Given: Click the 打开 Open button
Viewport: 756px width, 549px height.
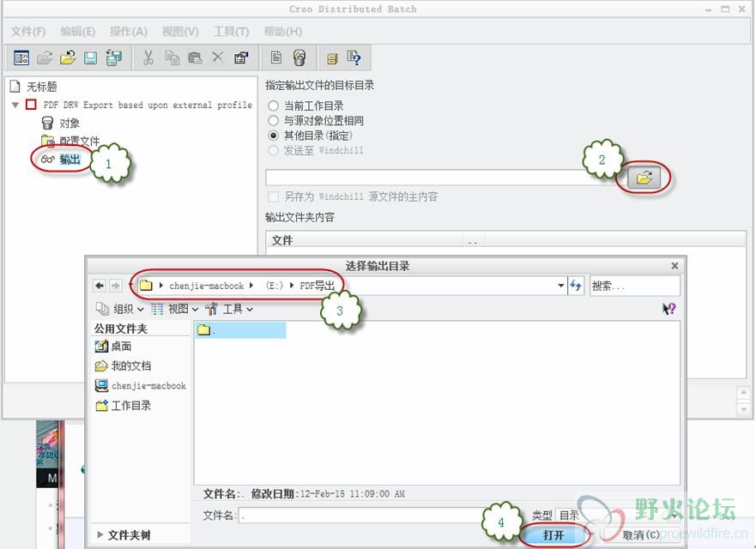Looking at the screenshot, I should click(x=553, y=535).
